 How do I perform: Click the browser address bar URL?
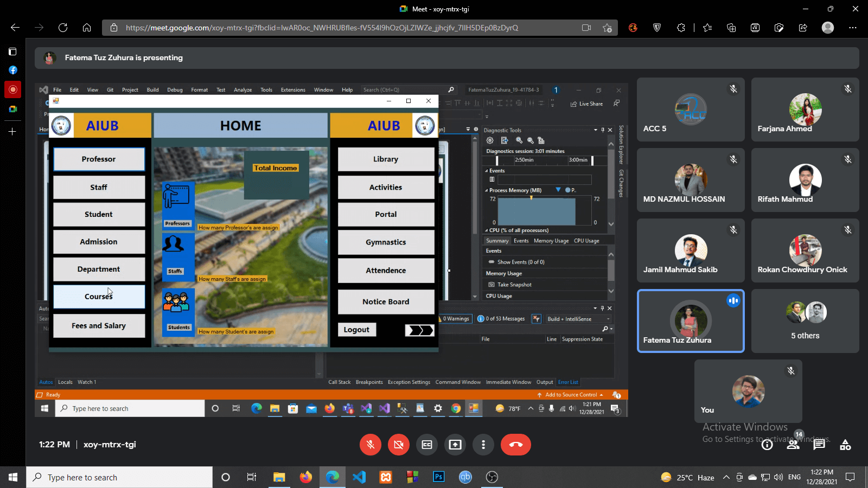click(322, 28)
